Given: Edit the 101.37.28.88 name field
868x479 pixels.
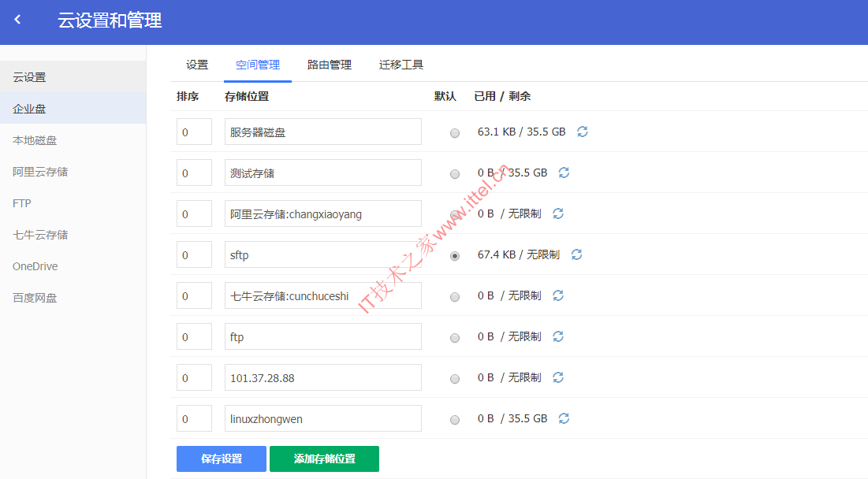Looking at the screenshot, I should (323, 377).
